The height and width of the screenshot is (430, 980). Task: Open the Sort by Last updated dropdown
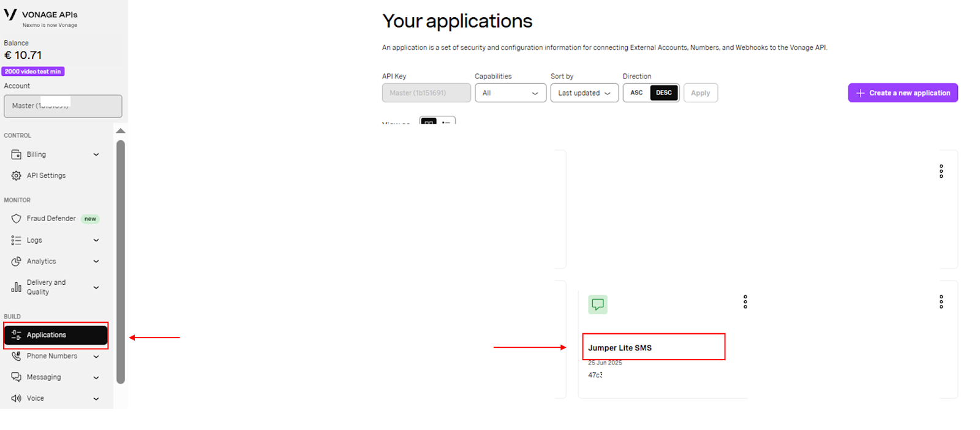584,93
